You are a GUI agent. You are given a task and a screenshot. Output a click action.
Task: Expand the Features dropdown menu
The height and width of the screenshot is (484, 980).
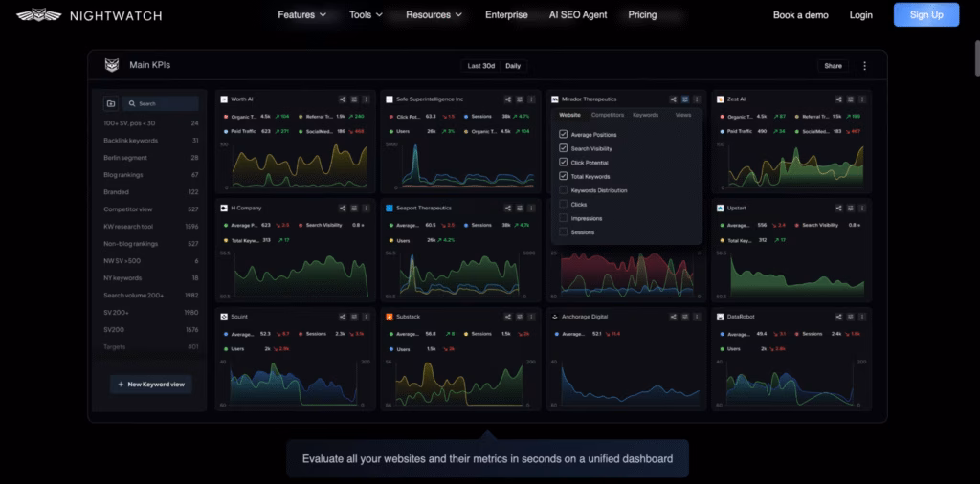point(301,15)
